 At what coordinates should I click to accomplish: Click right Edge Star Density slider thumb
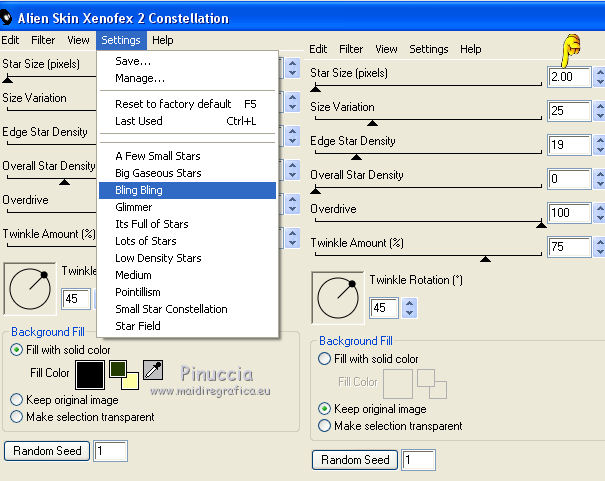click(x=356, y=157)
